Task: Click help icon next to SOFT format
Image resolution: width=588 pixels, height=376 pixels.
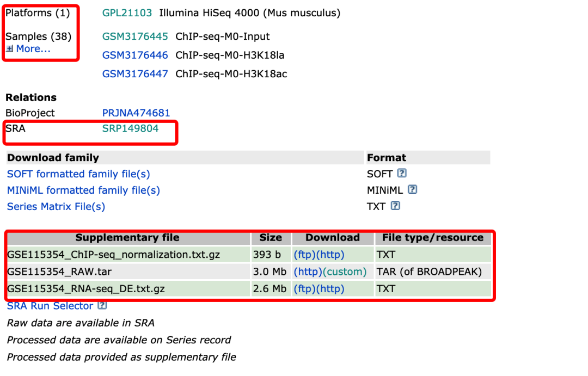Action: [x=402, y=174]
